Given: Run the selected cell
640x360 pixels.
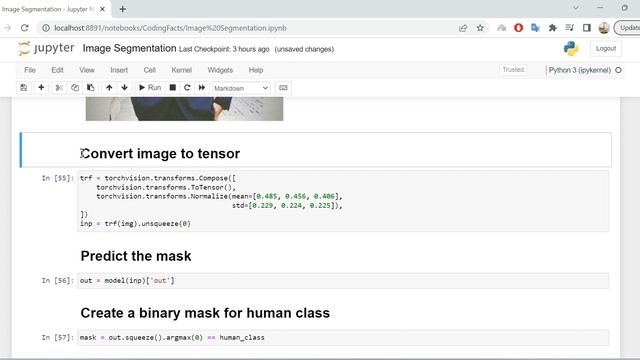Looking at the screenshot, I should point(150,88).
